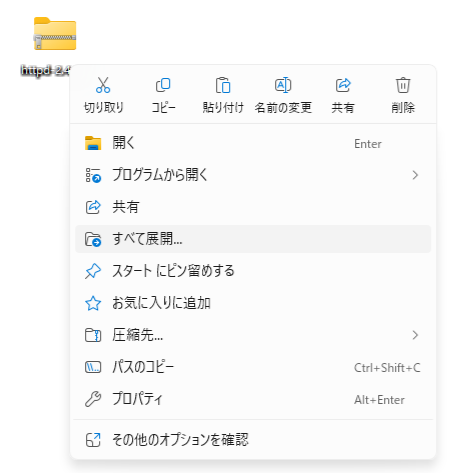Screen dimensions: 460x473
Task: Click the open-with icon beside プログラムから開く
Action: [x=93, y=175]
